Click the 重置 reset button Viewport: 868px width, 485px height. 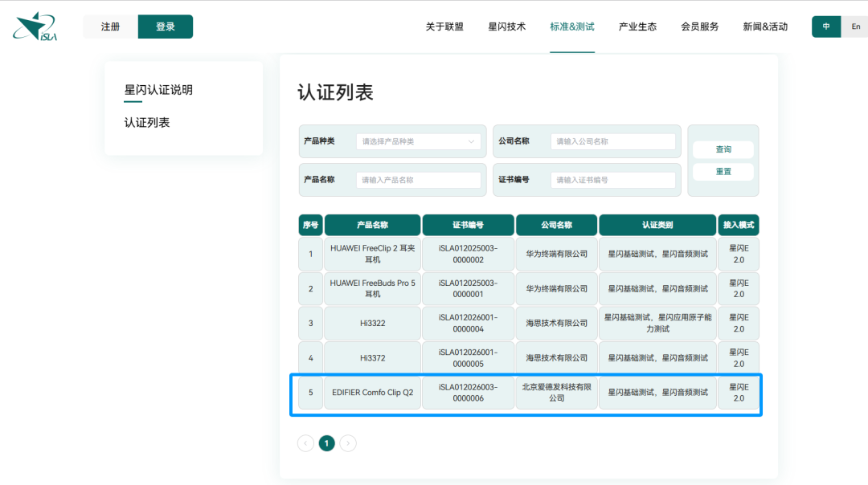723,172
